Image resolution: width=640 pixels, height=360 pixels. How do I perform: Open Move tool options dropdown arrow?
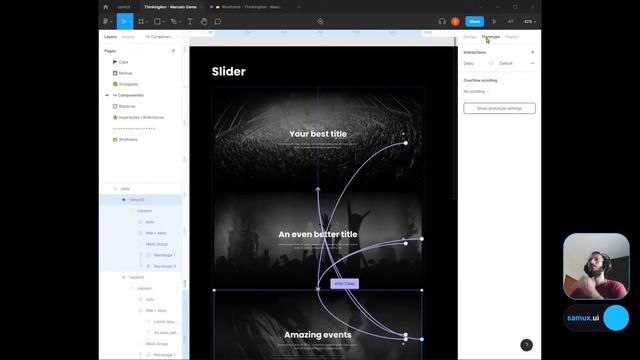point(130,22)
